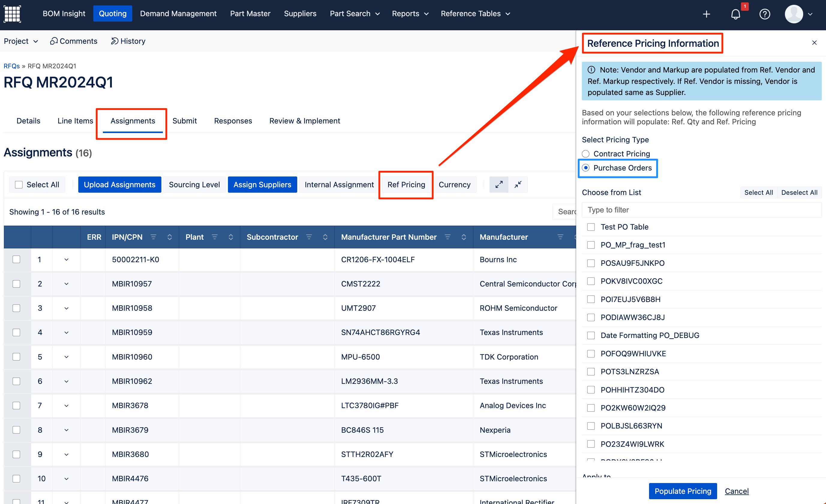Expand row 10 chevron for MBIR4476

coord(66,479)
